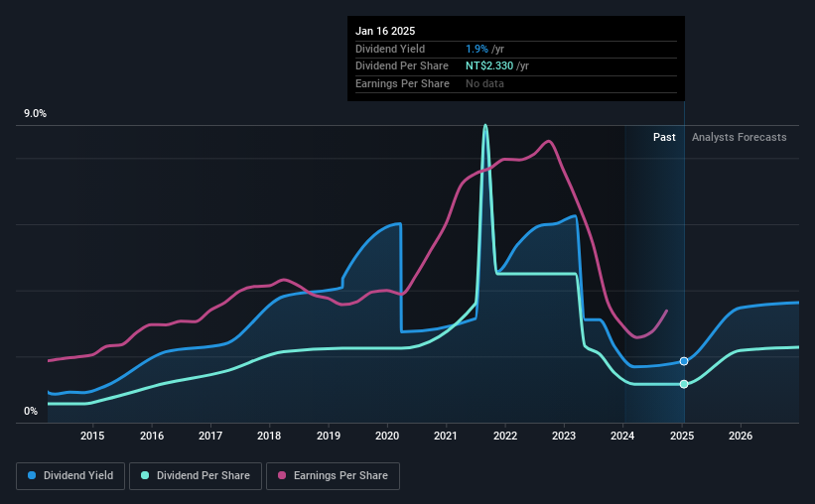
Task: Click the 2015 axis label
Action: tap(92, 436)
